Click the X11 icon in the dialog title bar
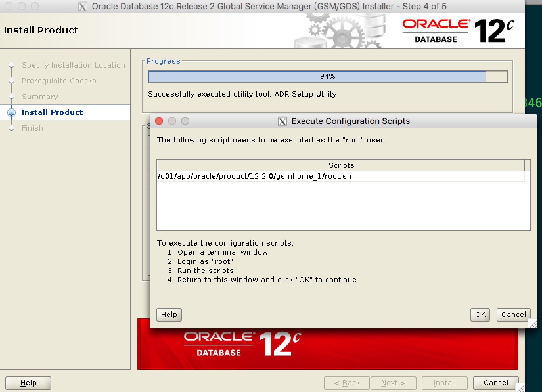Image resolution: width=542 pixels, height=392 pixels. click(x=282, y=121)
